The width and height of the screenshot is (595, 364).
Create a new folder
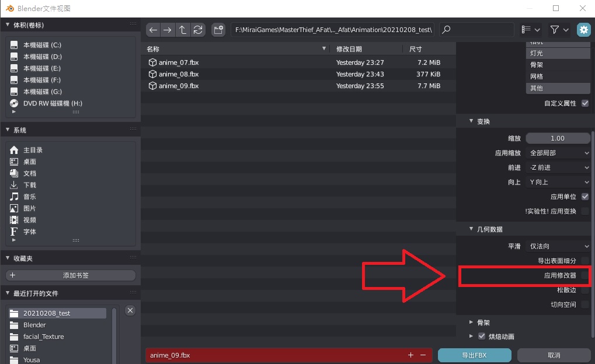pos(218,30)
